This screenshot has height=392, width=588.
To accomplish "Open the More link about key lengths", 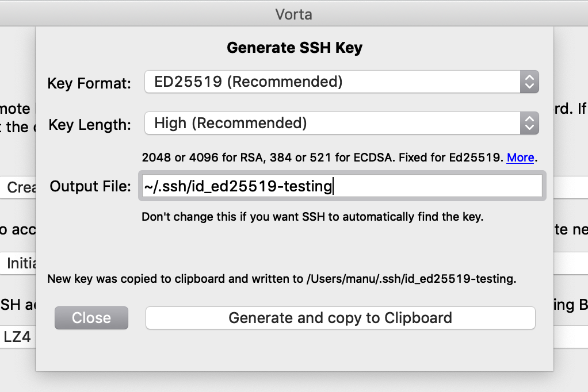I will (520, 157).
